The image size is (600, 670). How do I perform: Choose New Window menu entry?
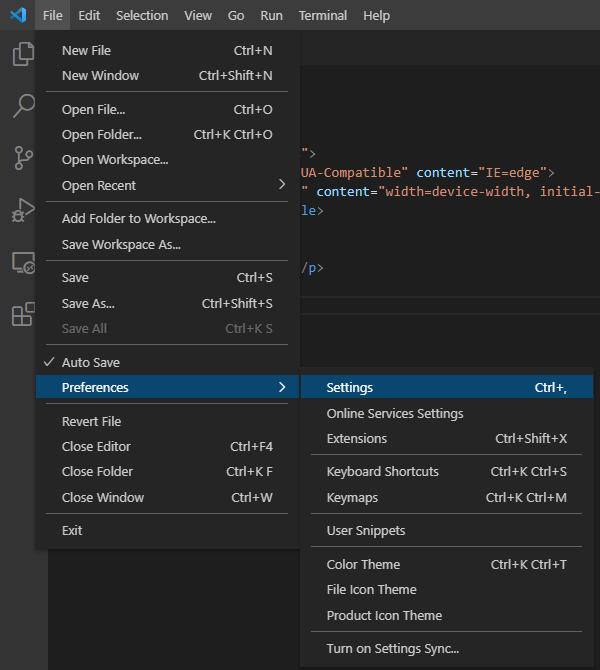pos(167,76)
